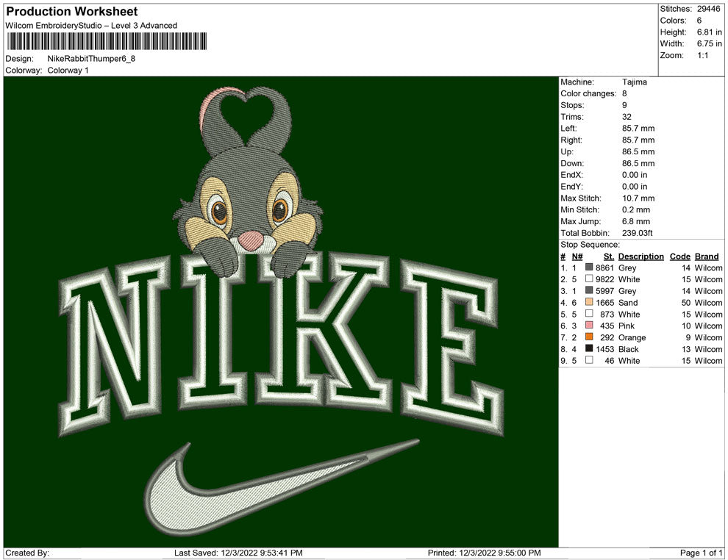Click the Max Stitch value 10.7 mm
This screenshot has height=560, width=728.
[x=638, y=198]
